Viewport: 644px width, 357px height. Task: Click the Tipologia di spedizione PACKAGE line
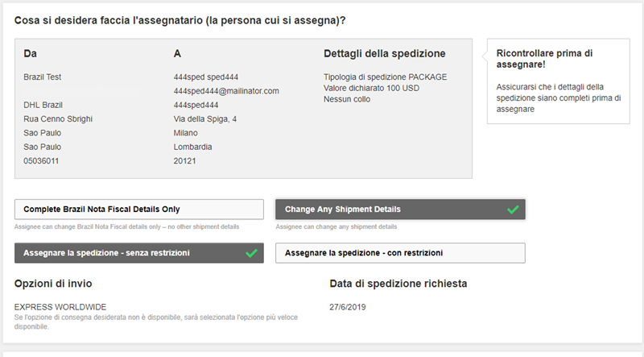pos(386,77)
